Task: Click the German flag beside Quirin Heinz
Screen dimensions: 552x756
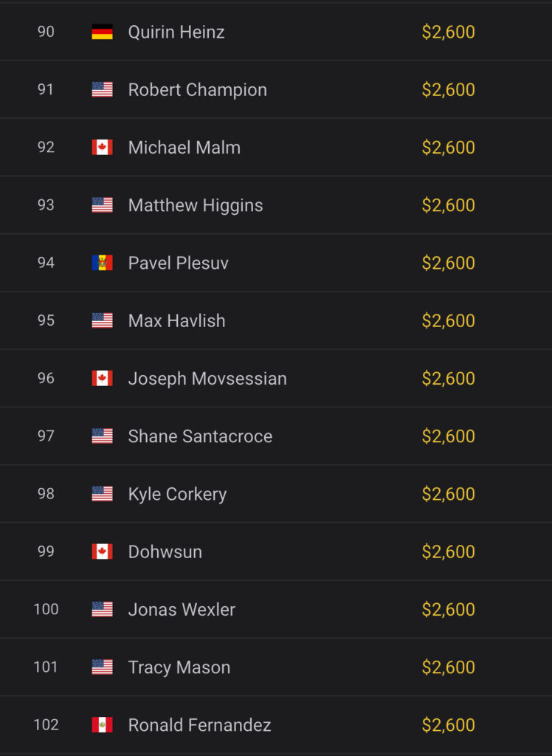Action: point(102,32)
